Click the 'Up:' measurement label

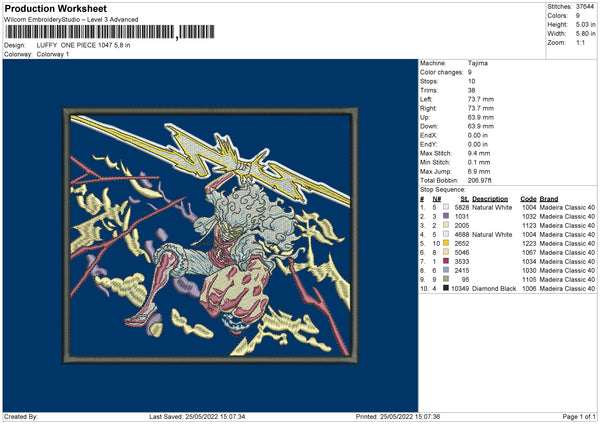[425, 117]
